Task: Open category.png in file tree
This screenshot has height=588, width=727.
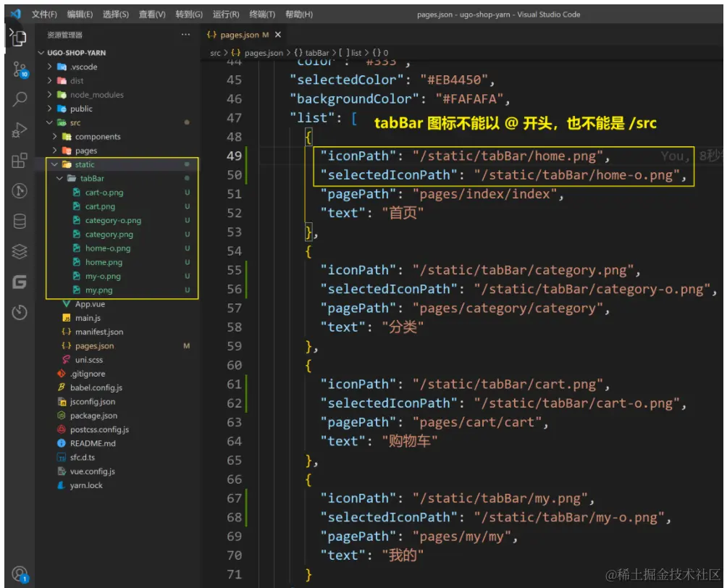Action: point(109,234)
